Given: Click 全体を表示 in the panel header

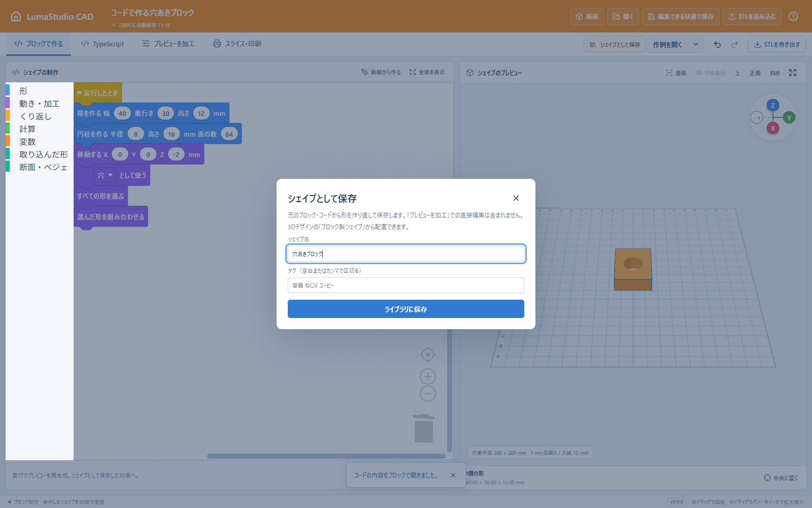Looking at the screenshot, I should [427, 72].
